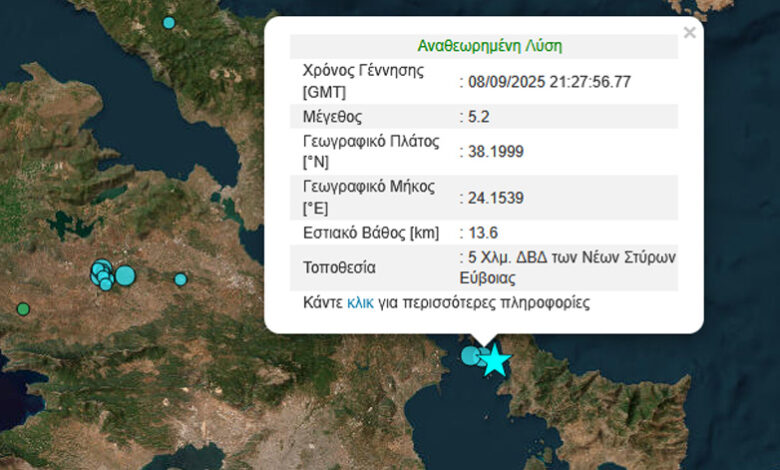Click the "Τοποθεσία" row label

coord(340,268)
